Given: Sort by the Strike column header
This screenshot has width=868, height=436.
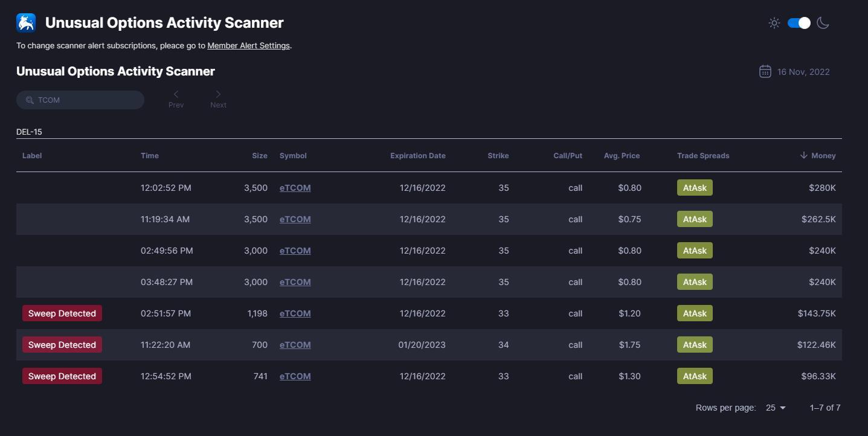Looking at the screenshot, I should 498,156.
